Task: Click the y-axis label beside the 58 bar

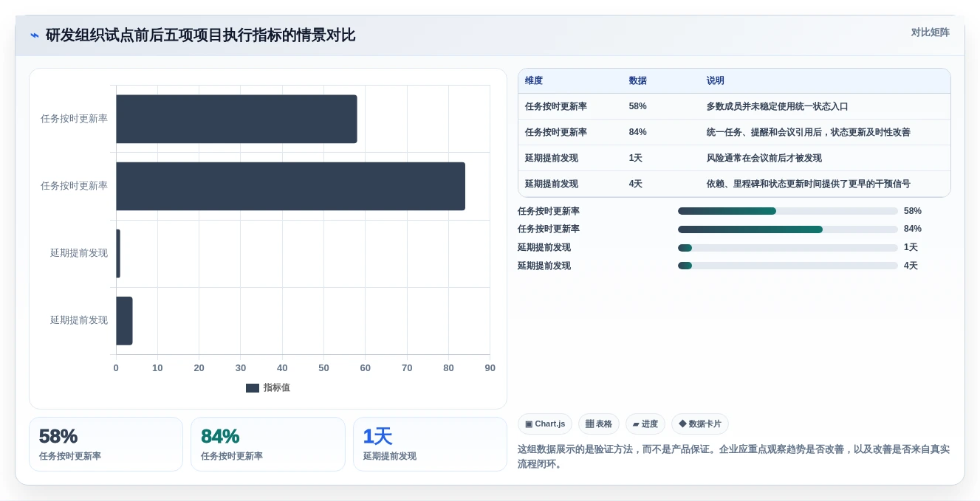Action: [x=74, y=119]
